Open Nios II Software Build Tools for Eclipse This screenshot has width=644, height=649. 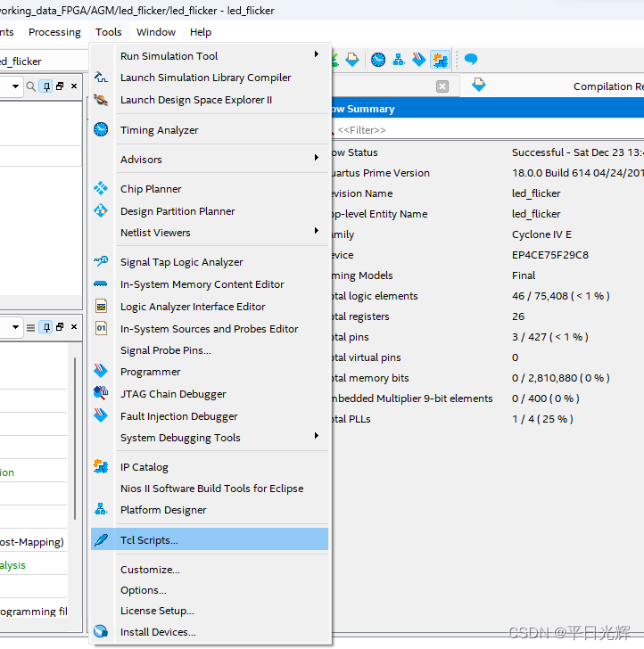click(x=210, y=489)
